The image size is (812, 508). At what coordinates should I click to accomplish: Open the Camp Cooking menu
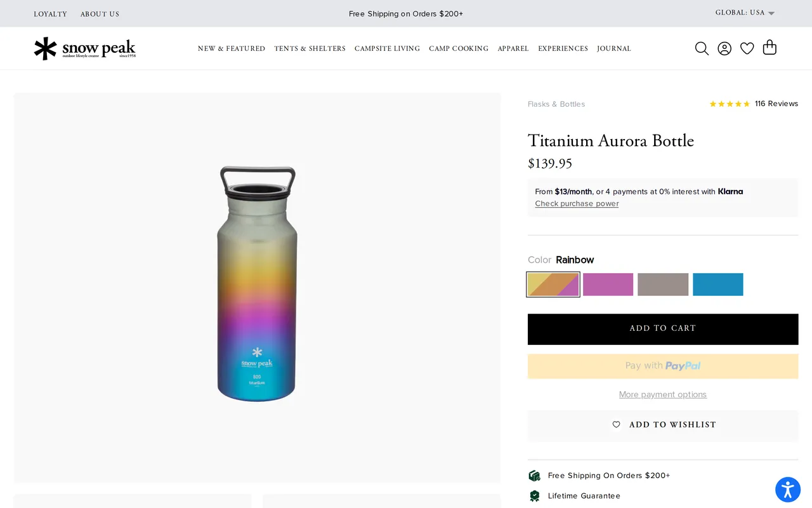click(x=459, y=48)
